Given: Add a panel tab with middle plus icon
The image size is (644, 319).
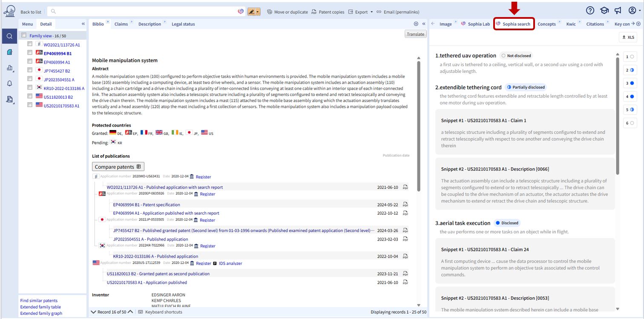Looking at the screenshot, I should point(416,24).
